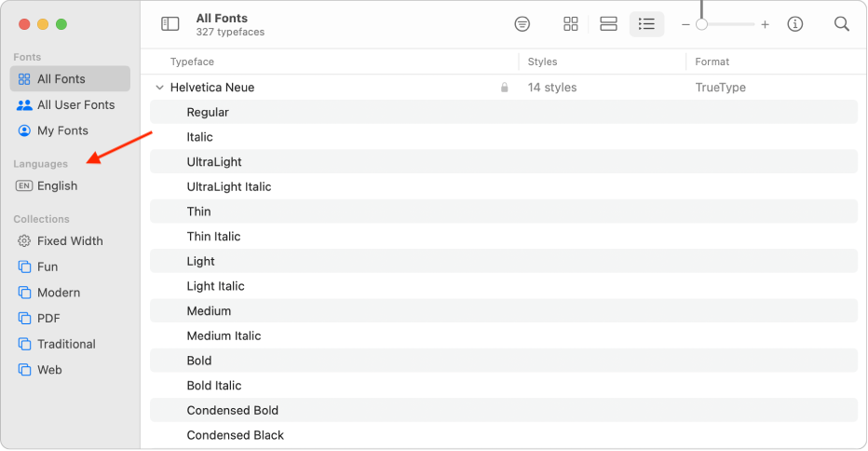This screenshot has width=868, height=451.
Task: Decrease preview size with minus button
Action: pyautogui.click(x=685, y=24)
